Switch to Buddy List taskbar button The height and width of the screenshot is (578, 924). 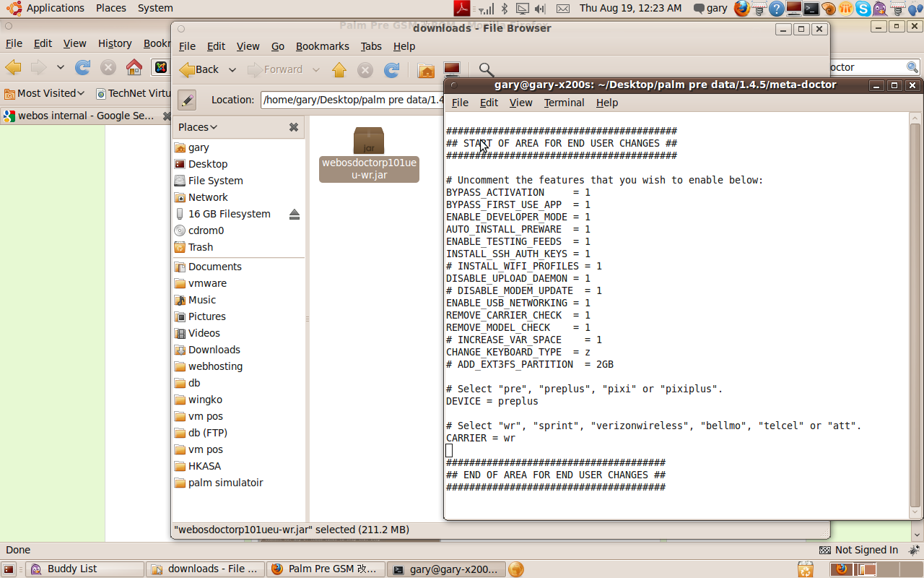coord(86,569)
